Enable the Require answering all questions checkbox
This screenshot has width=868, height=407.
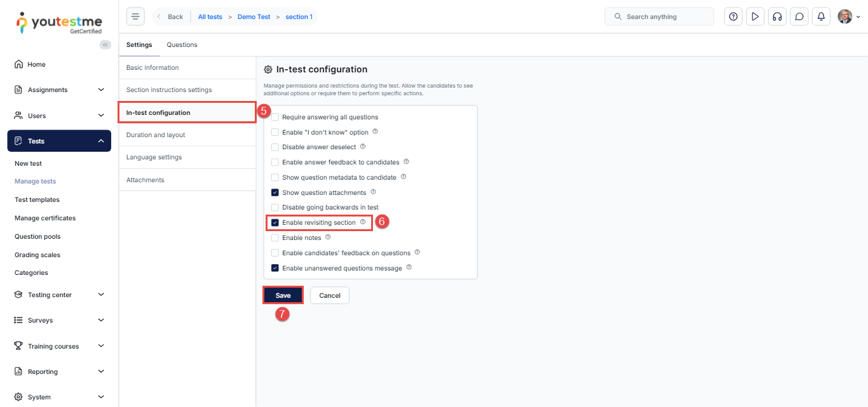(x=275, y=117)
